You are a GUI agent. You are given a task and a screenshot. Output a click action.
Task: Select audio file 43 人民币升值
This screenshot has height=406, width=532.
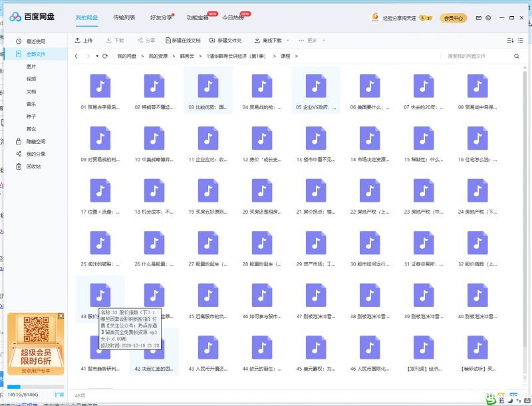(208, 353)
